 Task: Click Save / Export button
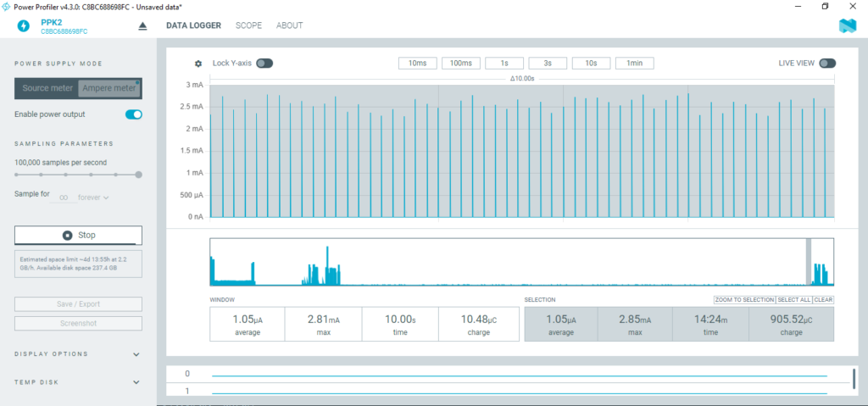click(x=78, y=304)
